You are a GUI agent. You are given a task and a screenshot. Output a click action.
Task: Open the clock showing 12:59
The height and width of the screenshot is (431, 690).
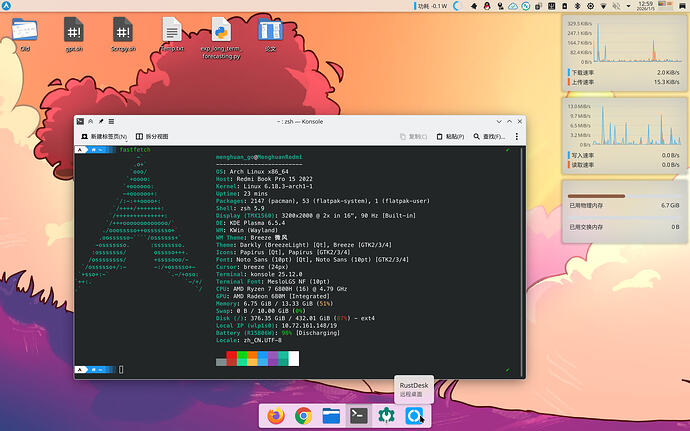645,6
